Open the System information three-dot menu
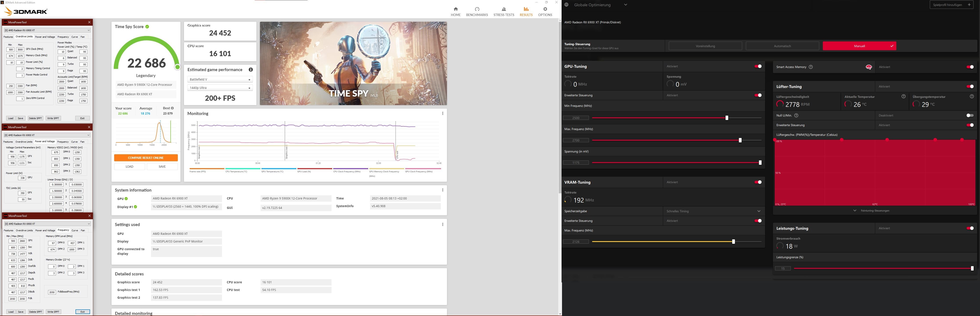 pyautogui.click(x=442, y=190)
